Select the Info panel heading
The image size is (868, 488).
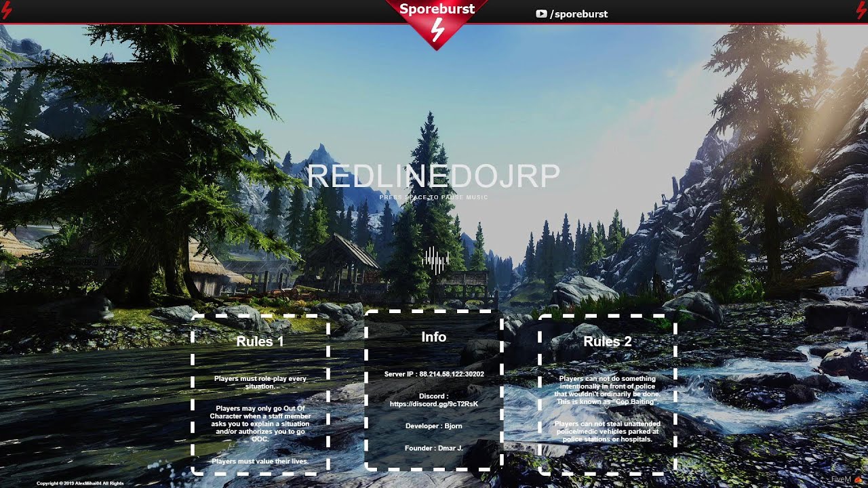(434, 337)
